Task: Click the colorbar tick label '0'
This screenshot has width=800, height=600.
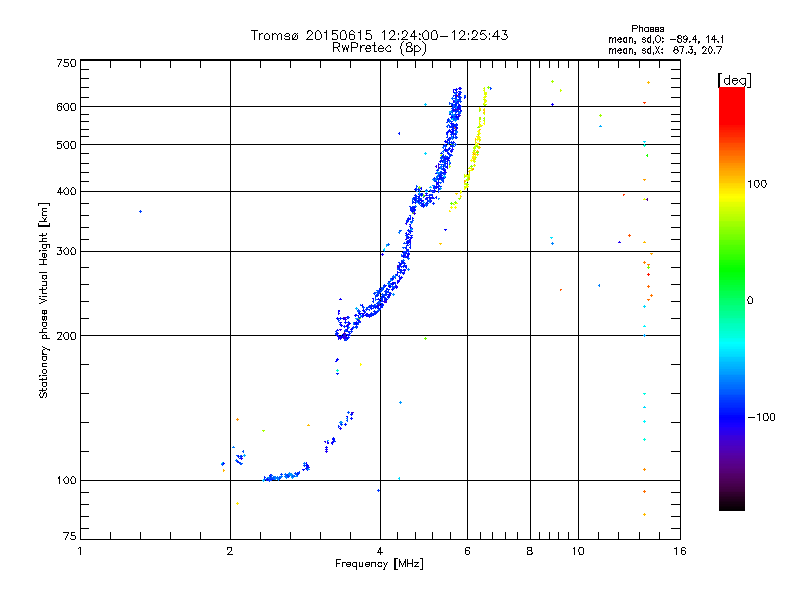Action: pyautogui.click(x=750, y=301)
